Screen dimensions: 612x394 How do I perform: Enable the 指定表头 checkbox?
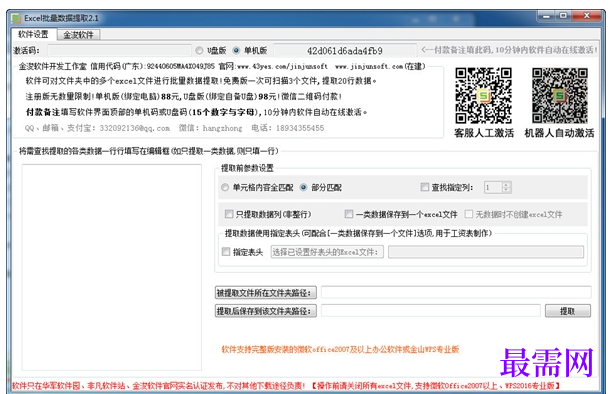click(226, 252)
